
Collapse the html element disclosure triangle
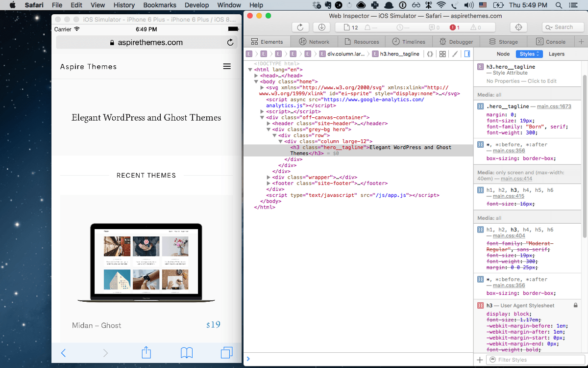click(250, 70)
